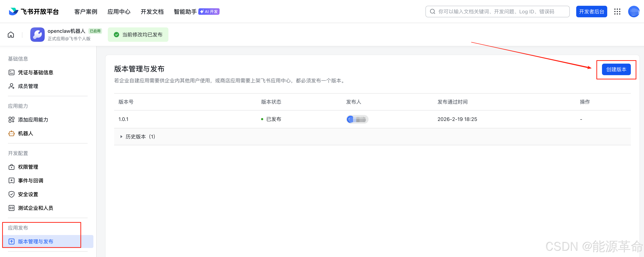Click the openclaw机器人 app logo icon
The width and height of the screenshot is (644, 257).
pos(38,34)
